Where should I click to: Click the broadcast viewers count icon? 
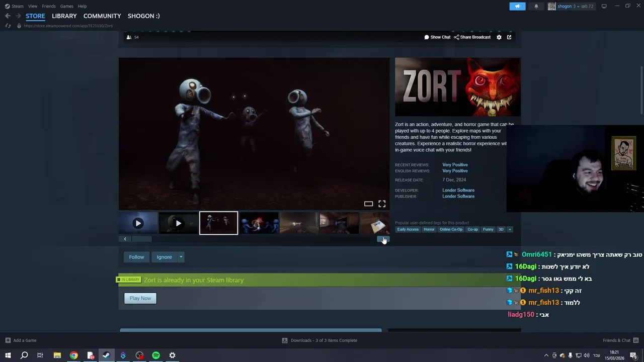[129, 37]
